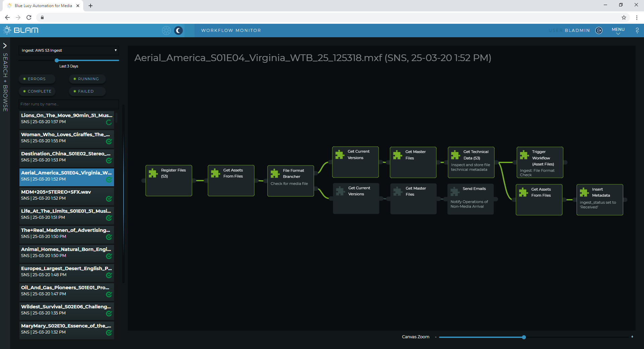
Task: Click the logout icon beside BLADMIN
Action: point(599,31)
